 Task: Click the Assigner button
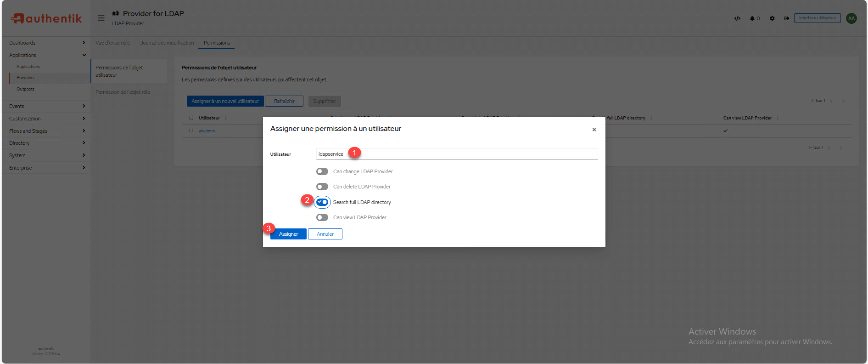pos(288,234)
